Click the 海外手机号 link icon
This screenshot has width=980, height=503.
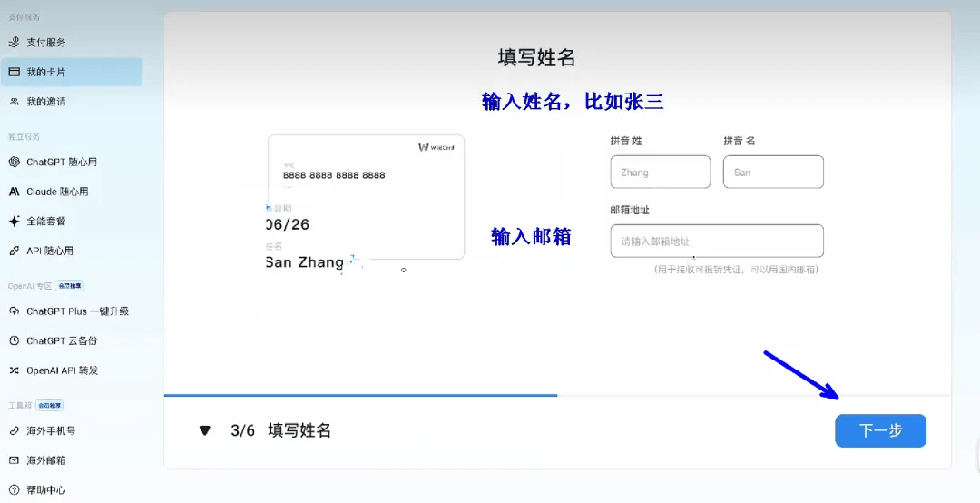[x=15, y=431]
